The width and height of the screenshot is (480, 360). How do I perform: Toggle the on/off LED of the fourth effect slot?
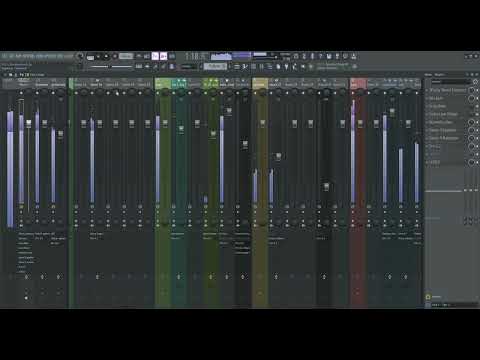pos(477,114)
